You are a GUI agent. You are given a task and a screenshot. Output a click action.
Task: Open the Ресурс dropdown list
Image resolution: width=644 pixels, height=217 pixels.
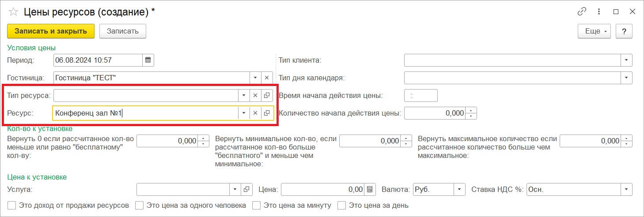tap(244, 113)
